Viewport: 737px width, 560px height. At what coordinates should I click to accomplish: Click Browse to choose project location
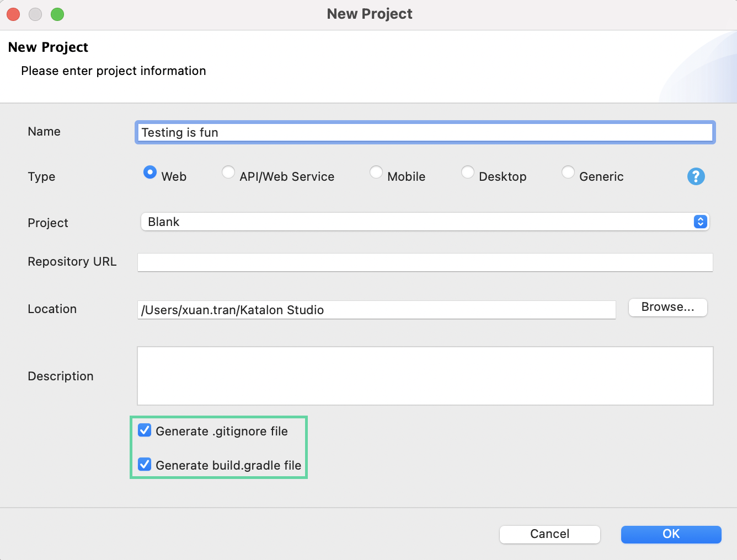667,307
